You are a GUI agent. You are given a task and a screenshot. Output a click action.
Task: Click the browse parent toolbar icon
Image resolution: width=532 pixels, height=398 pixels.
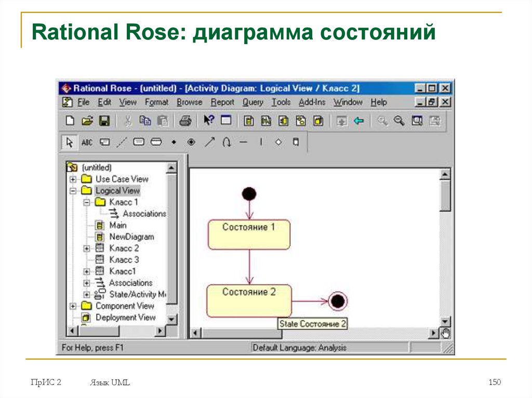tap(342, 121)
